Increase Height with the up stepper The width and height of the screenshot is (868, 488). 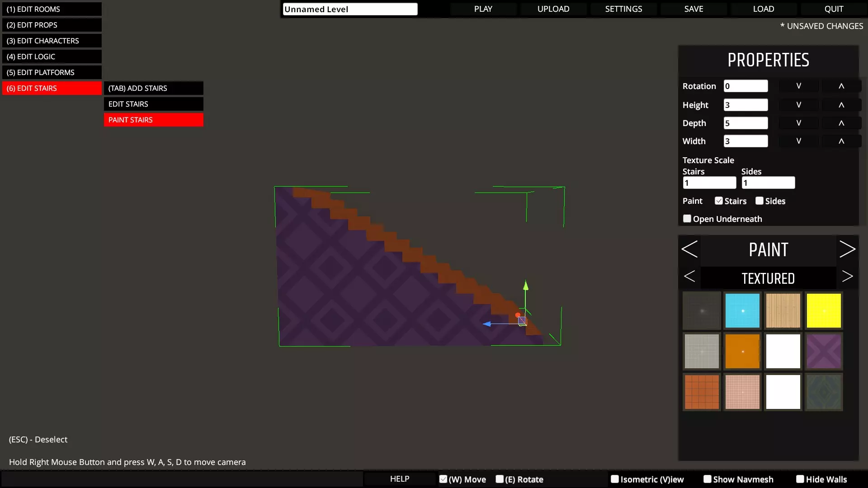841,105
